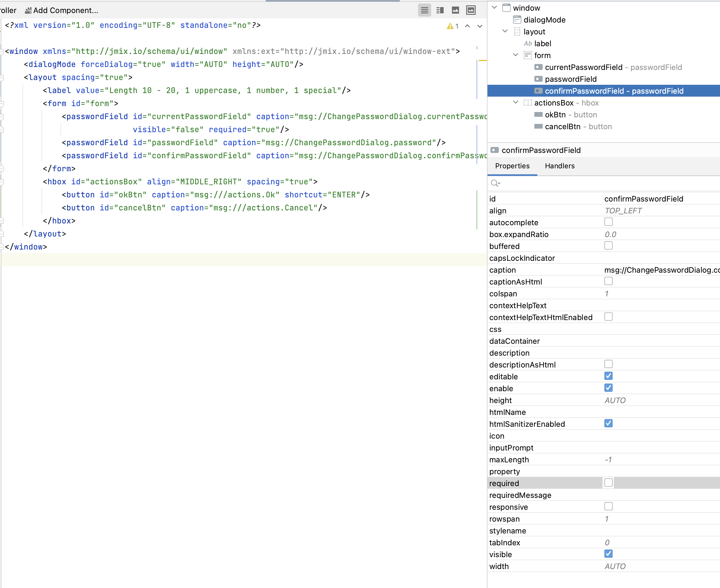The height and width of the screenshot is (588, 720).
Task: Click Add Component button
Action: click(x=62, y=10)
